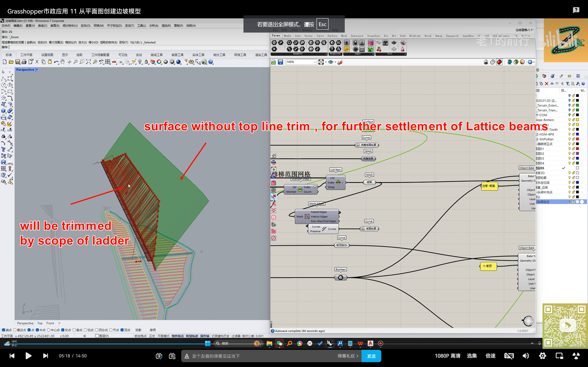Click the 发送 send button
The width and height of the screenshot is (588, 367).
click(x=371, y=356)
